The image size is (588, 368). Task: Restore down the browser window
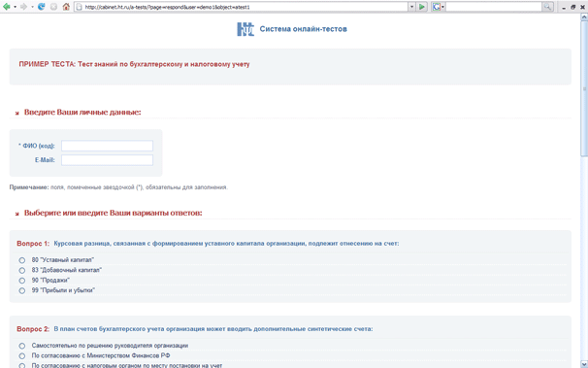[573, 7]
